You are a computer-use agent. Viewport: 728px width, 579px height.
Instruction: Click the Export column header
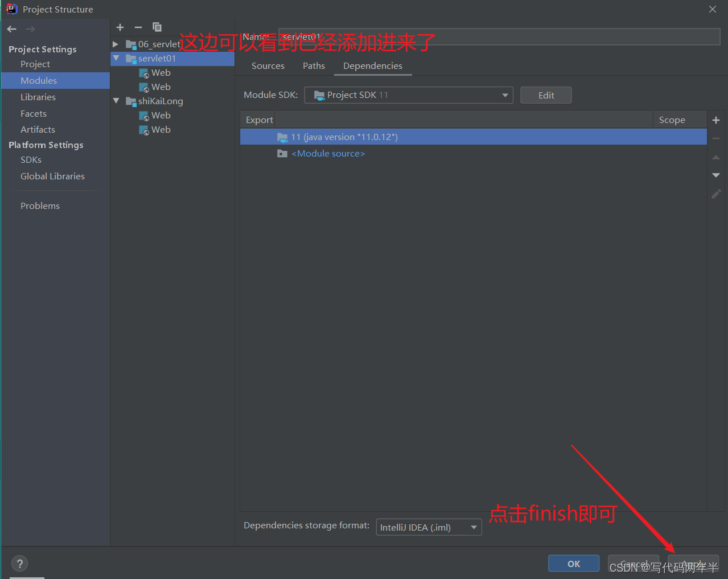pos(259,120)
